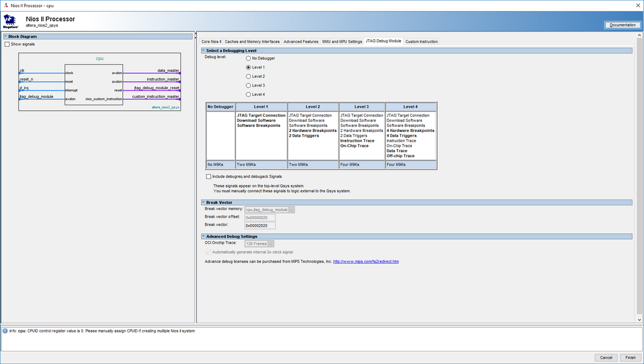Collapse the Block Diagram section
The width and height of the screenshot is (644, 364).
5,37
